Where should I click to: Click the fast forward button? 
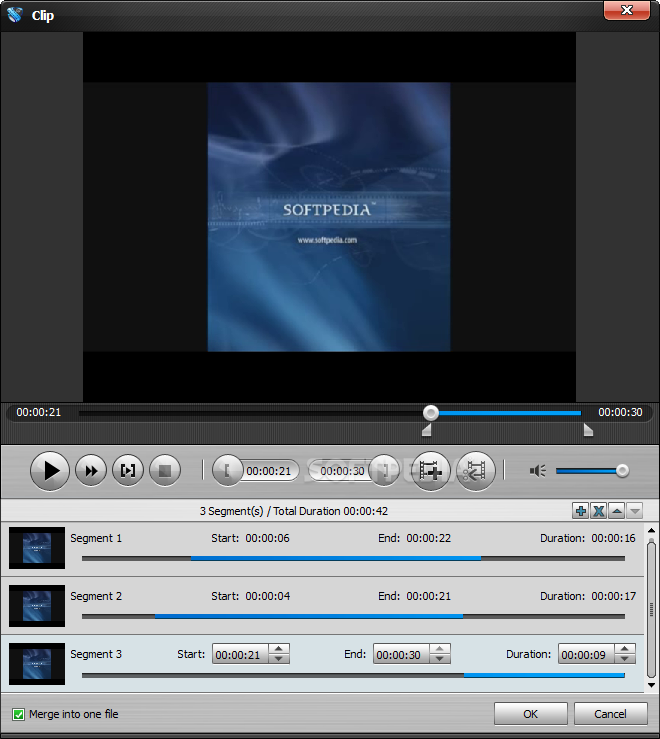[x=91, y=470]
